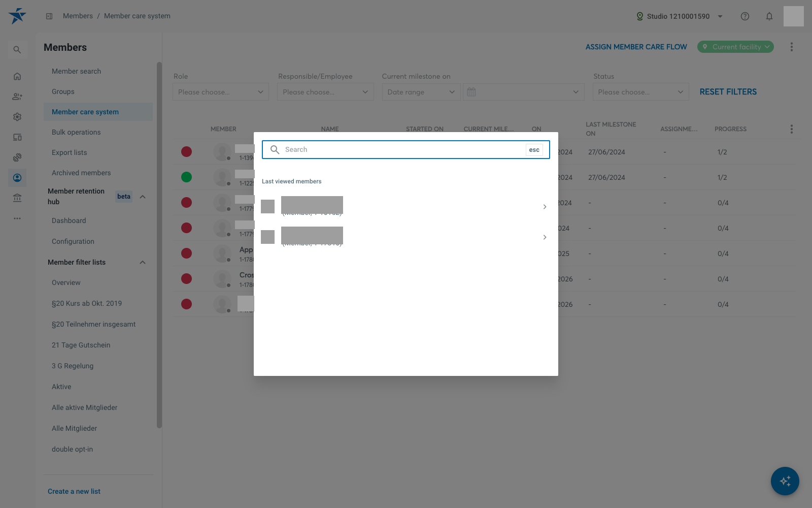Image resolution: width=812 pixels, height=508 pixels.
Task: Open the notifications bell
Action: pos(769,16)
